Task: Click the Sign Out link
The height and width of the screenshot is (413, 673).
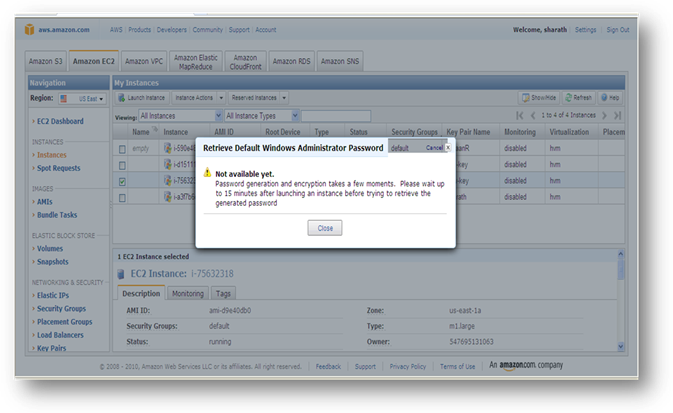Action: point(618,30)
